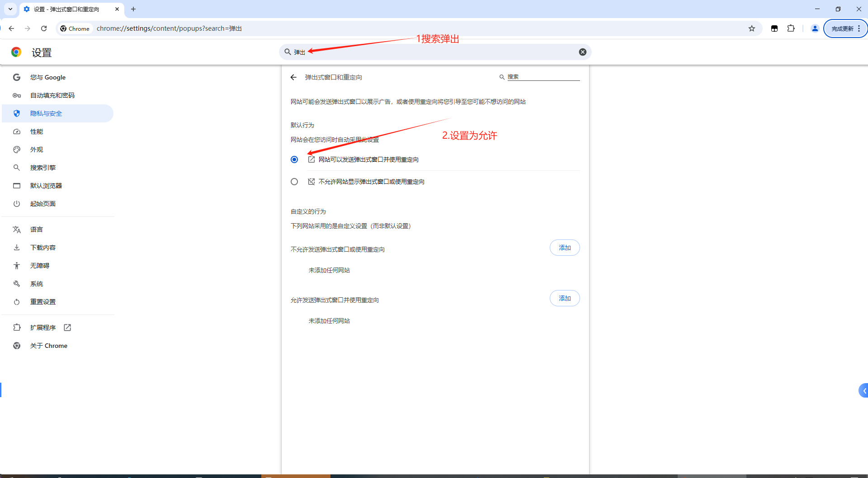This screenshot has height=478, width=868.
Task: Open the Extensions puzzle icon in toolbar
Action: click(x=791, y=28)
